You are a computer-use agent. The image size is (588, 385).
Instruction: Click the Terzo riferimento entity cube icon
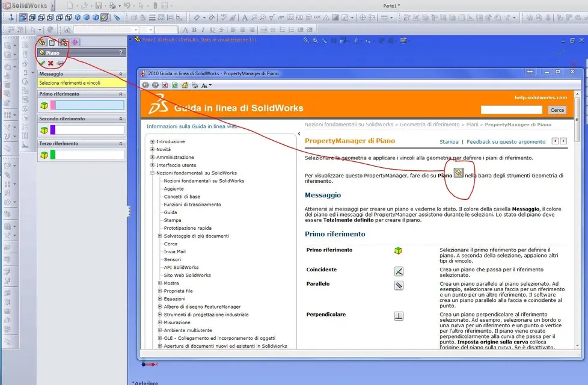click(x=44, y=155)
